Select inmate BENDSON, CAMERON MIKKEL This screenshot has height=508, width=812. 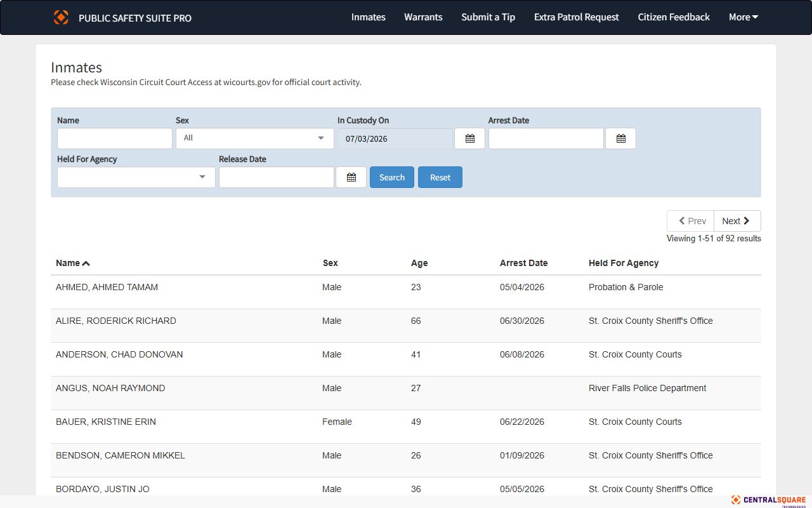[x=121, y=455]
